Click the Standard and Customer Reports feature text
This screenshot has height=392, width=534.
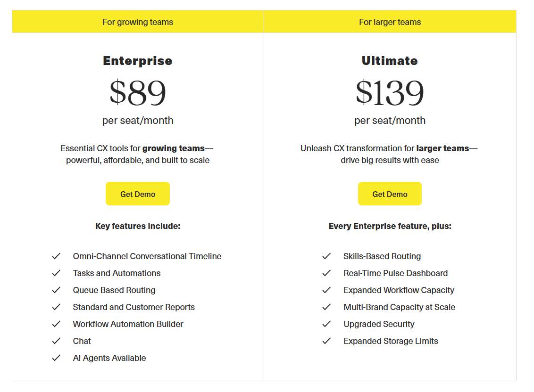[x=134, y=307]
